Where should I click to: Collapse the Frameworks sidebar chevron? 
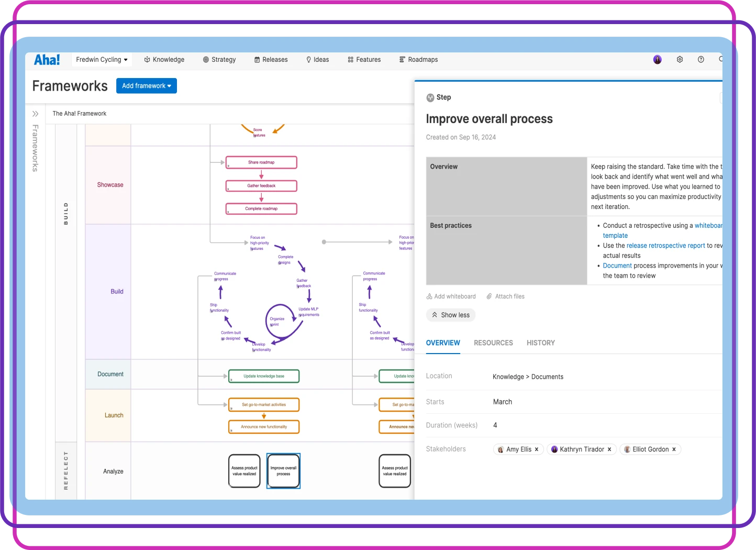(35, 113)
